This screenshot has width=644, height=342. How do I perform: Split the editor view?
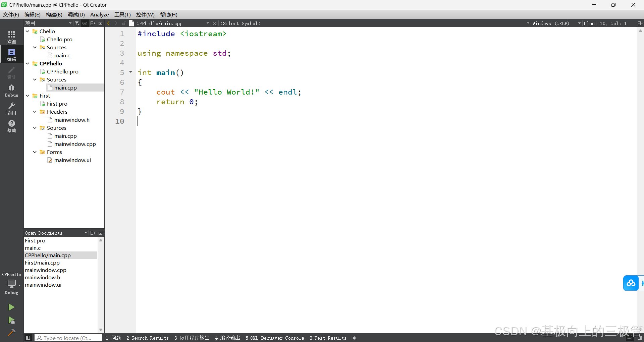(x=640, y=23)
